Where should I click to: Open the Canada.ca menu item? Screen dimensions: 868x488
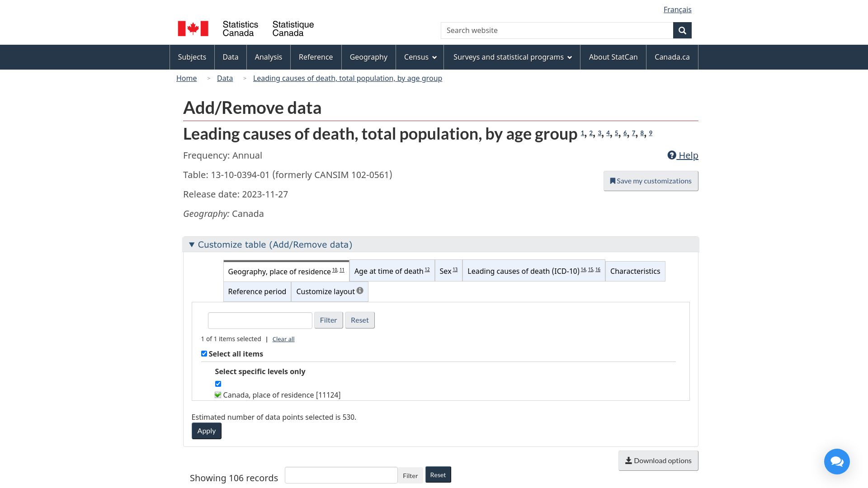[x=672, y=57]
